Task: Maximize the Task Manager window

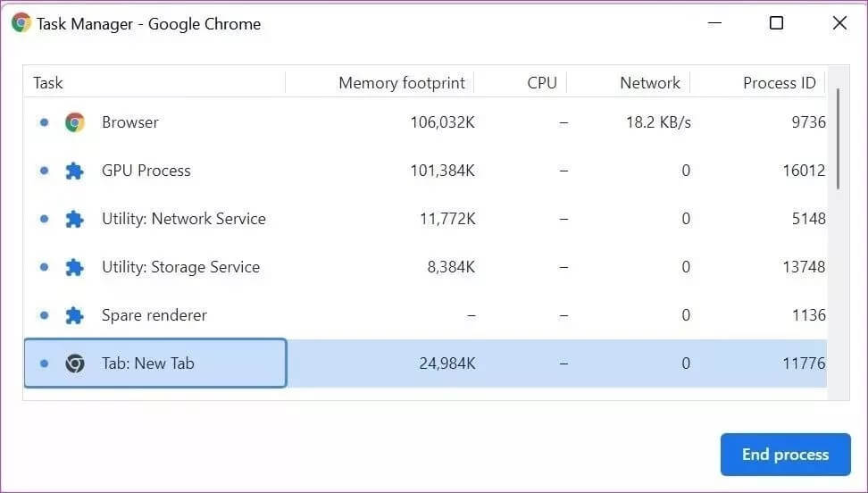Action: click(777, 23)
